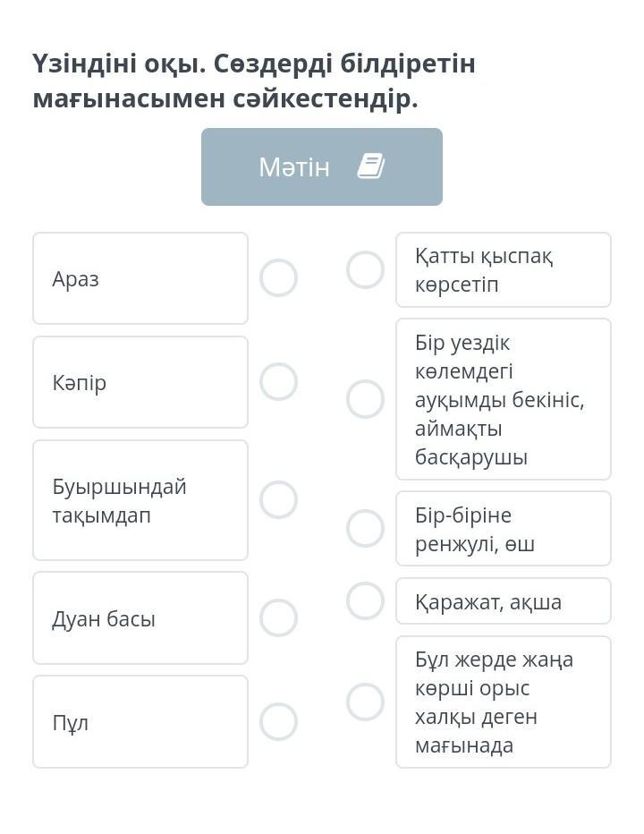Click the Кәпір word card
Viewport: 644px width, 834px height.
(x=140, y=382)
